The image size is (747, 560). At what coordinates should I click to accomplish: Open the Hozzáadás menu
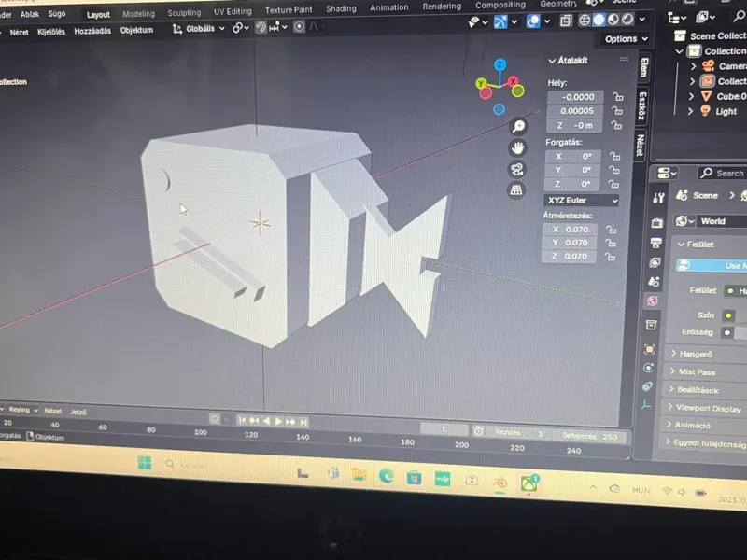[92, 31]
